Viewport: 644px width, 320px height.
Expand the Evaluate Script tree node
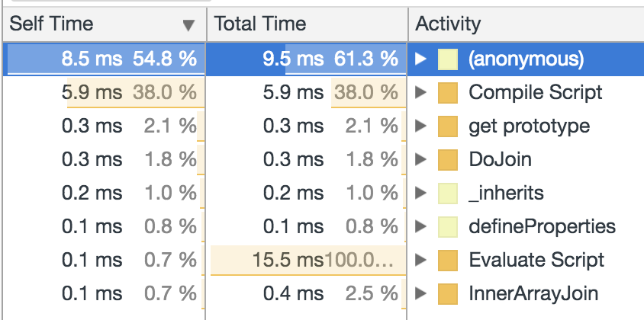420,260
